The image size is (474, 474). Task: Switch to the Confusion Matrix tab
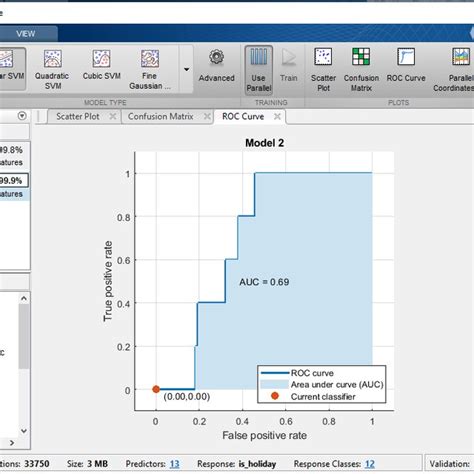pyautogui.click(x=160, y=116)
